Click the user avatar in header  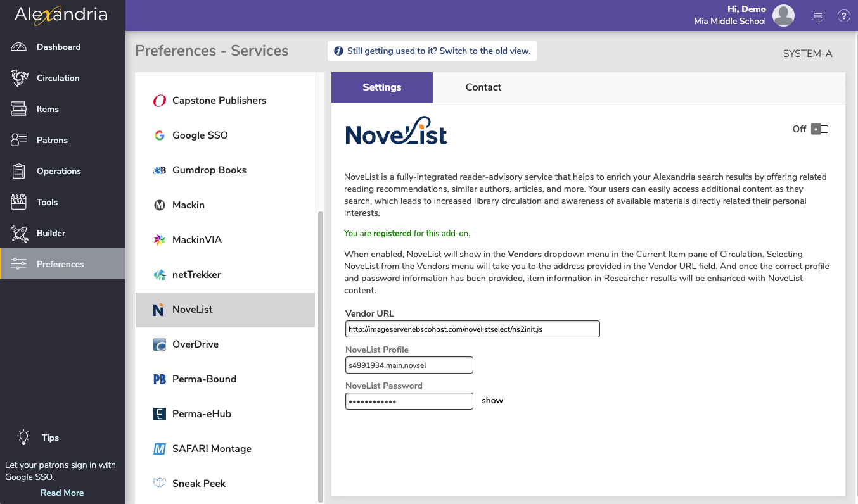[x=784, y=15]
